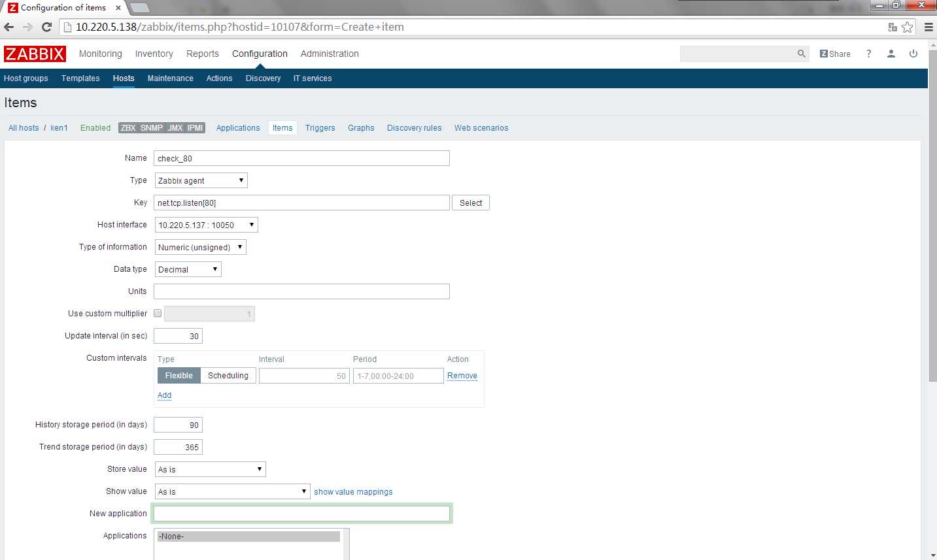Click the Units input field
This screenshot has height=560, width=937.
click(x=301, y=291)
